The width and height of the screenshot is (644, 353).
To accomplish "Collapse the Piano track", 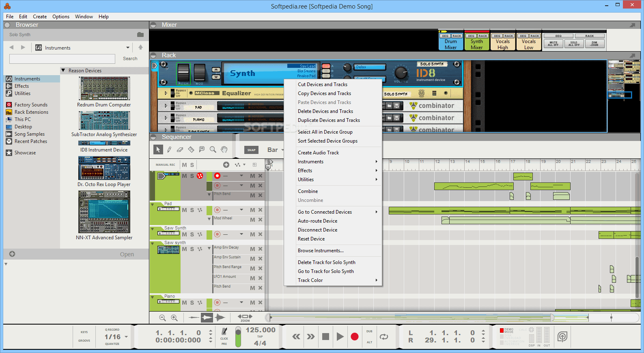I will [153, 297].
